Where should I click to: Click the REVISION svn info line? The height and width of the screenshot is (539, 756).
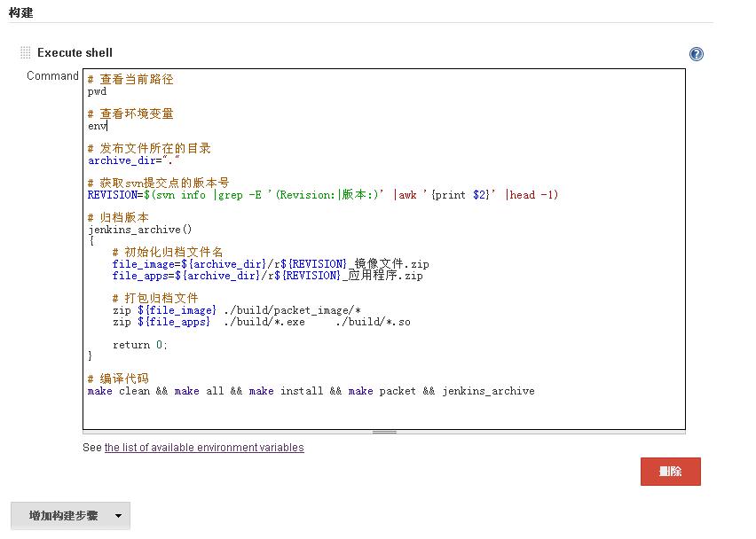pyautogui.click(x=323, y=195)
